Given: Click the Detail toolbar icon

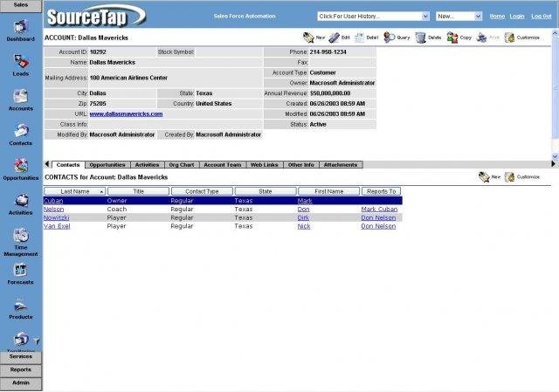Looking at the screenshot, I should pos(360,37).
